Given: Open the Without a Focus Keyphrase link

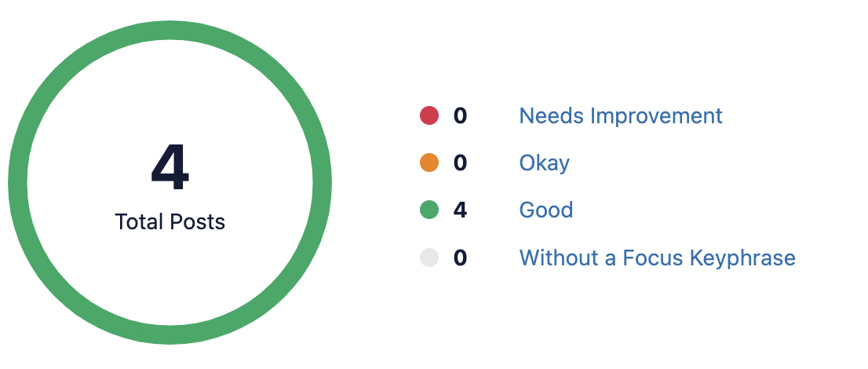Looking at the screenshot, I should point(657,258).
